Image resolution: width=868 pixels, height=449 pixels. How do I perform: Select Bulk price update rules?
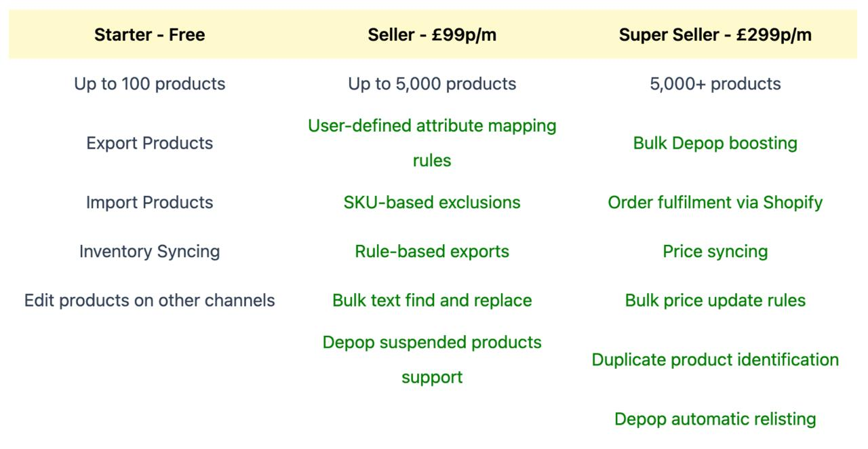point(715,300)
